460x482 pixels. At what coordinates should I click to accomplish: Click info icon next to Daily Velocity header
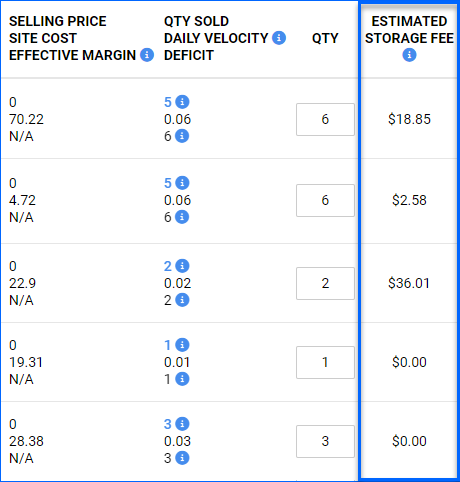279,38
